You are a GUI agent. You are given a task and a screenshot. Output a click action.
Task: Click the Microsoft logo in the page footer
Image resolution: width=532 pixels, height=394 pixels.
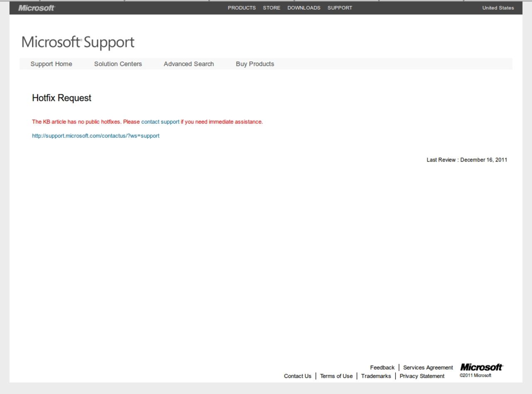481,367
